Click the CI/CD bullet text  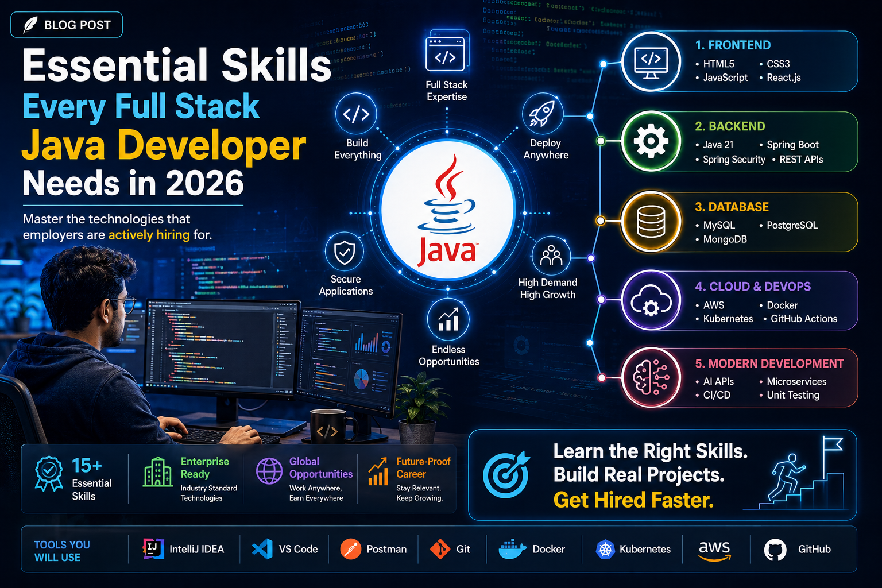pyautogui.click(x=717, y=395)
